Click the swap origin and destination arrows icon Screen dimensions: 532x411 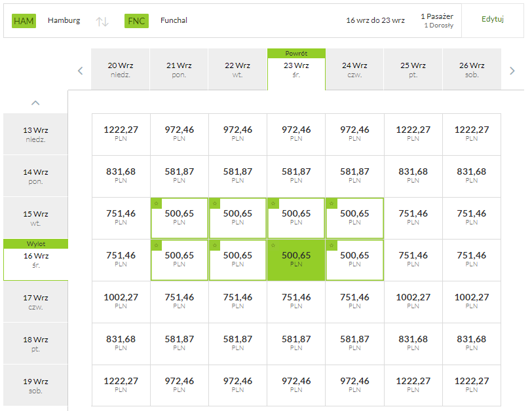pos(102,22)
